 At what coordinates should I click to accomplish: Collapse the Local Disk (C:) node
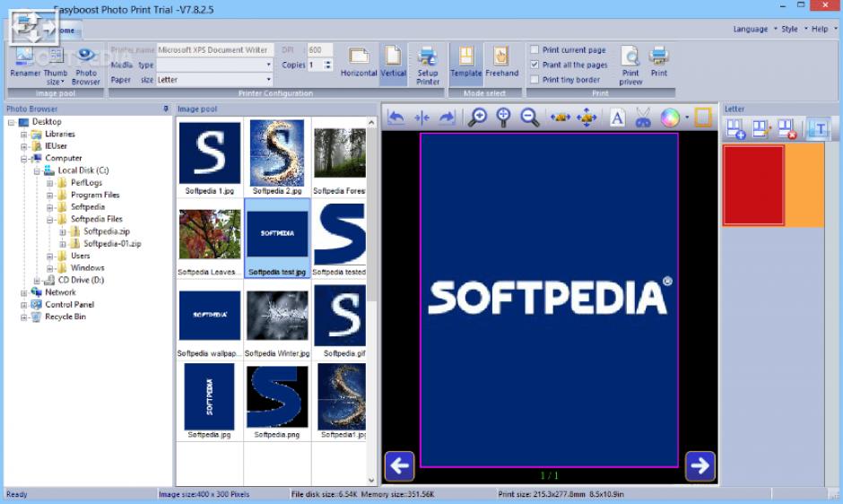click(x=37, y=171)
